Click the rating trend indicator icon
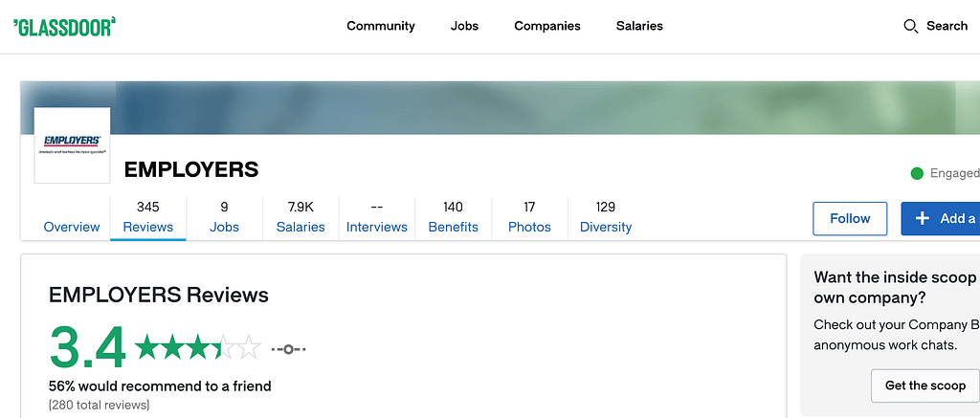 tap(288, 349)
